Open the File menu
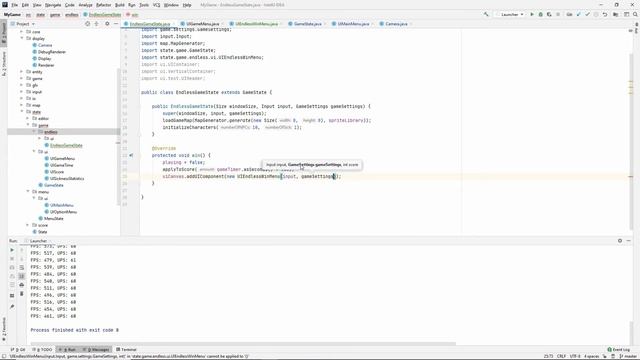640x360 pixels. [x=14, y=5]
